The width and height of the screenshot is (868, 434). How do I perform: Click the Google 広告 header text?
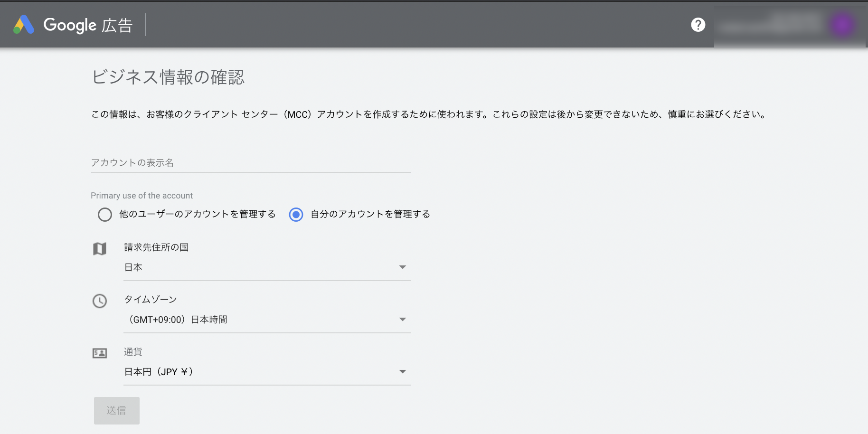[88, 25]
